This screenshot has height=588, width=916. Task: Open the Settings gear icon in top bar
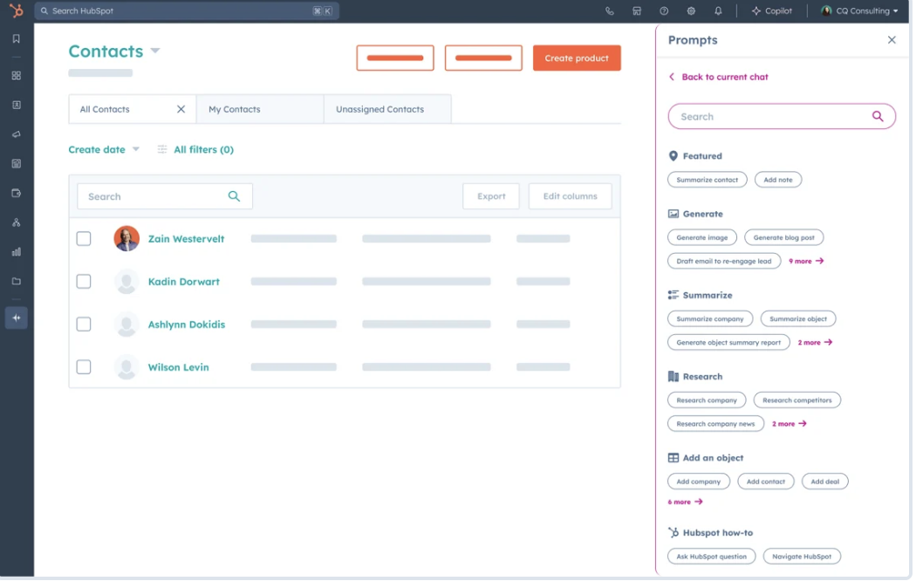(692, 11)
